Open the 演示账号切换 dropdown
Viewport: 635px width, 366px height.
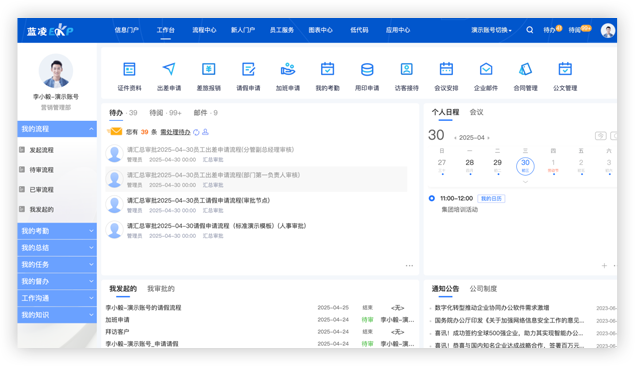tap(491, 30)
